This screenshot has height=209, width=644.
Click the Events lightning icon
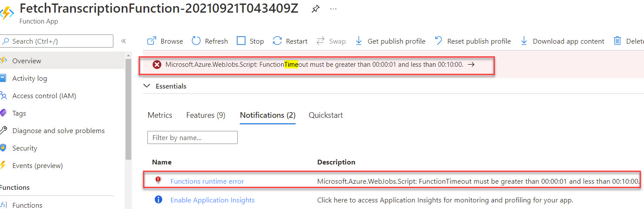tap(3, 166)
